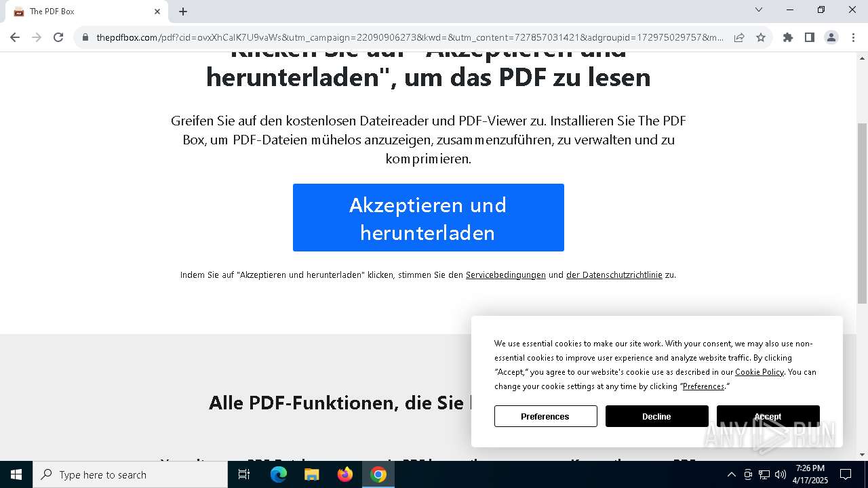The image size is (868, 488).
Task: Show hidden system tray icons
Action: click(731, 474)
